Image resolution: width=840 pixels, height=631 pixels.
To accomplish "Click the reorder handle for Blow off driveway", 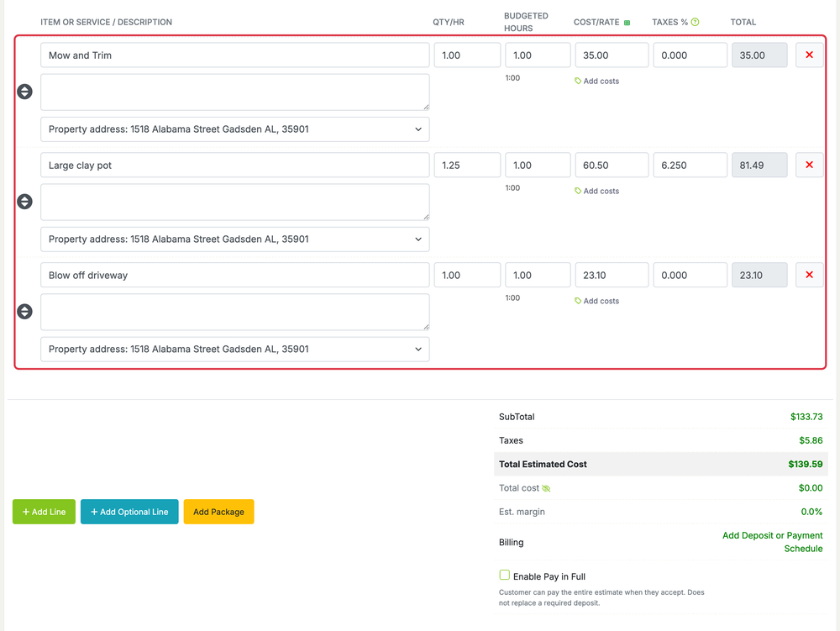I will click(x=24, y=311).
